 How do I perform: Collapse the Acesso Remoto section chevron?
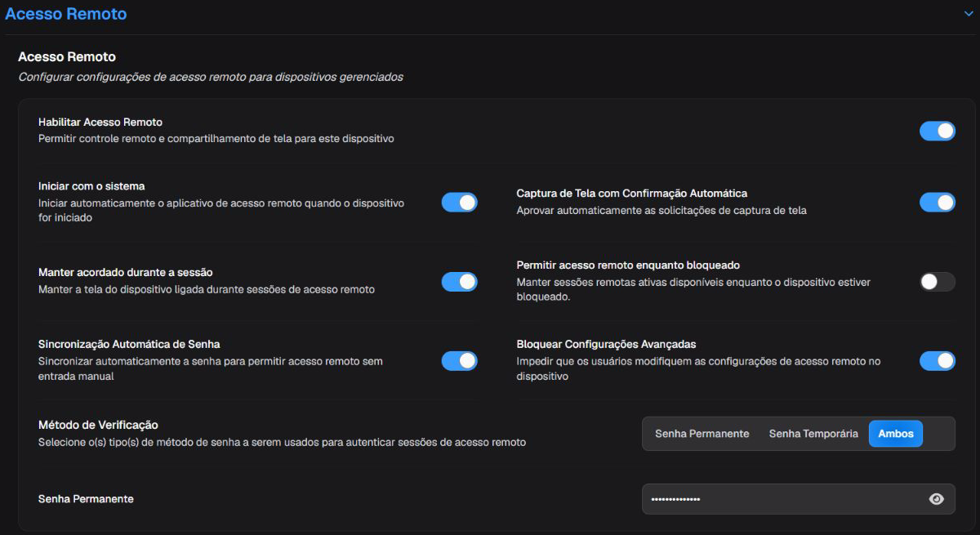click(x=968, y=14)
